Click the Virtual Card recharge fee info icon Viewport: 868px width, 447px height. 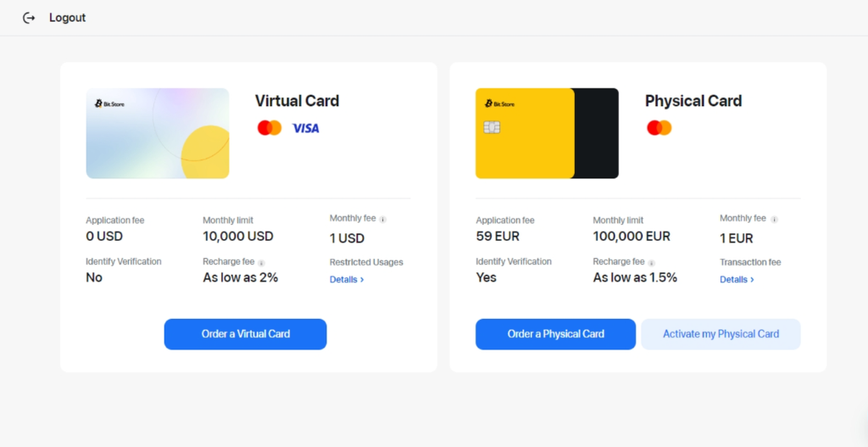(x=261, y=263)
